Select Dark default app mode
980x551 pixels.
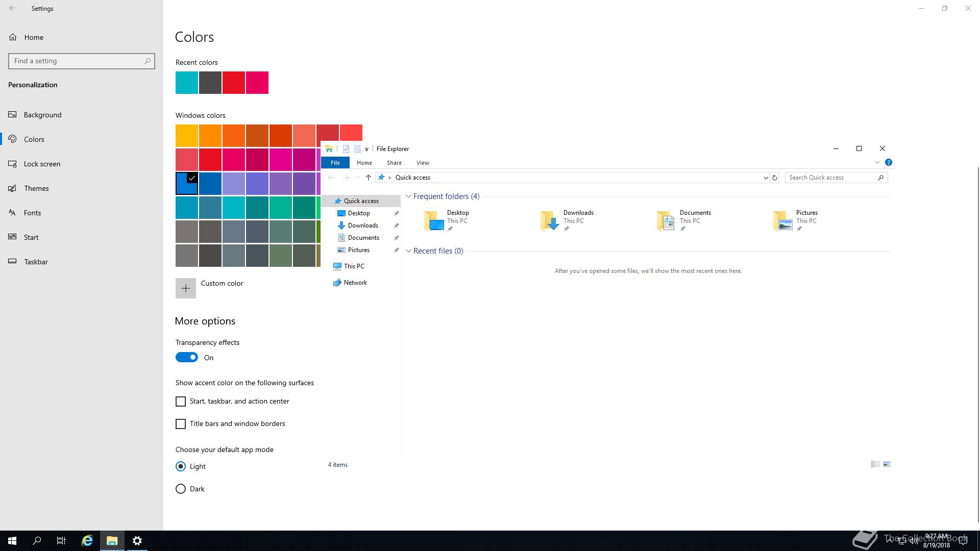[181, 489]
